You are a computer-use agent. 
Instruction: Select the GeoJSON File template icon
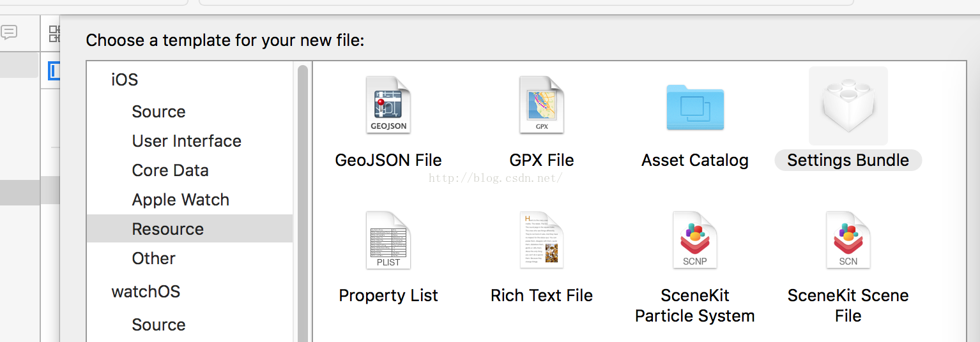point(388,105)
